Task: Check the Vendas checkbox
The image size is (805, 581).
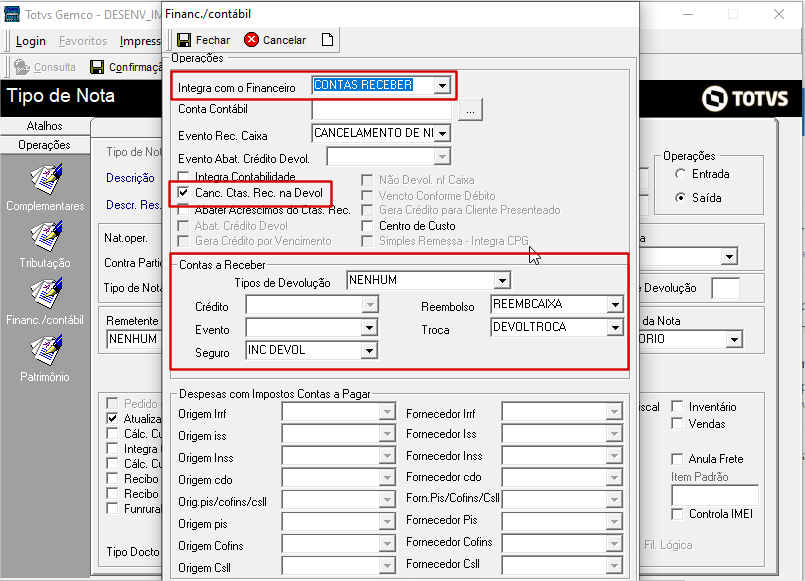Action: 677,423
